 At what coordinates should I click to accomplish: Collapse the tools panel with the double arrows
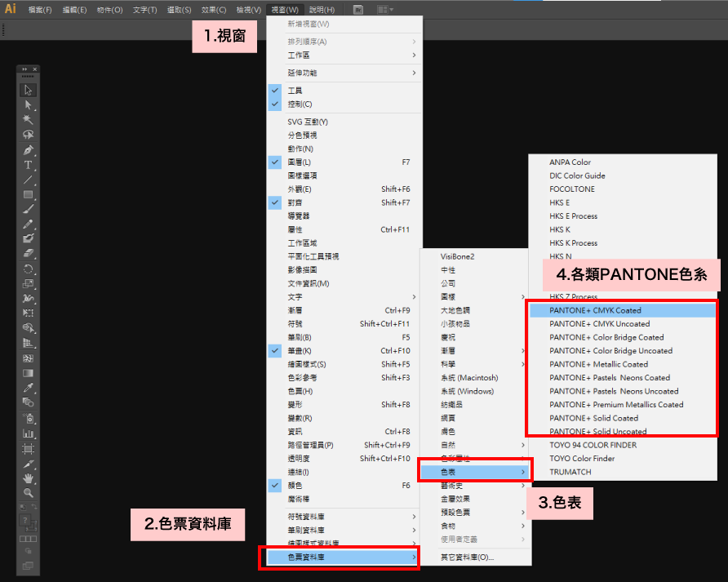[x=24, y=69]
